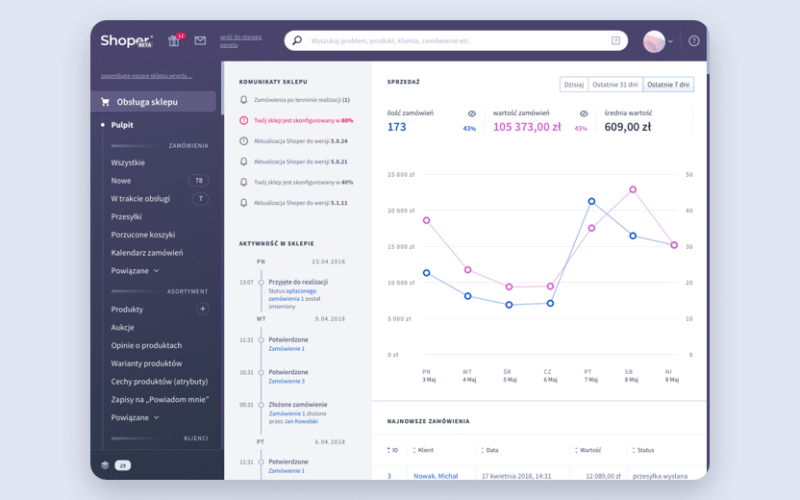Click the help question mark icon
Screen dimensions: 800x500
(694, 41)
